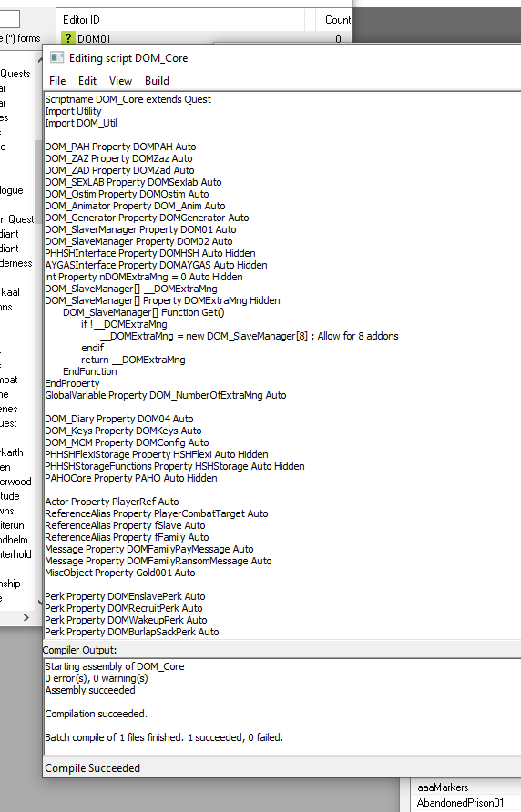
Task: Select the DOM01 row in Editor ID list
Action: (205, 38)
